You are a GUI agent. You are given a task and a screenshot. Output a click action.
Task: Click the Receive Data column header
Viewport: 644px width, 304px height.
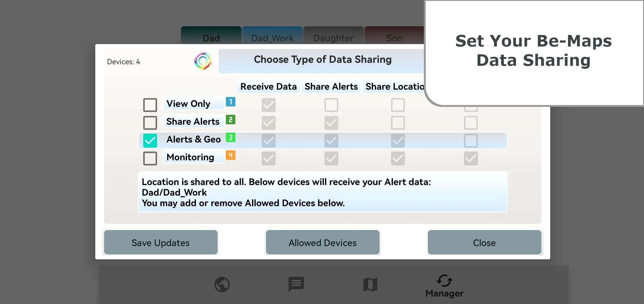click(x=268, y=87)
